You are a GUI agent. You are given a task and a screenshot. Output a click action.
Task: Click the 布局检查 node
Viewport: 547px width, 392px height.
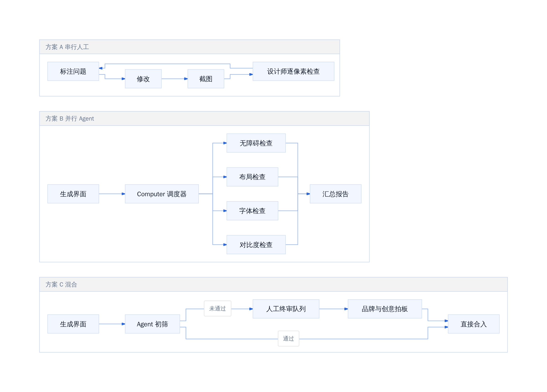[252, 177]
